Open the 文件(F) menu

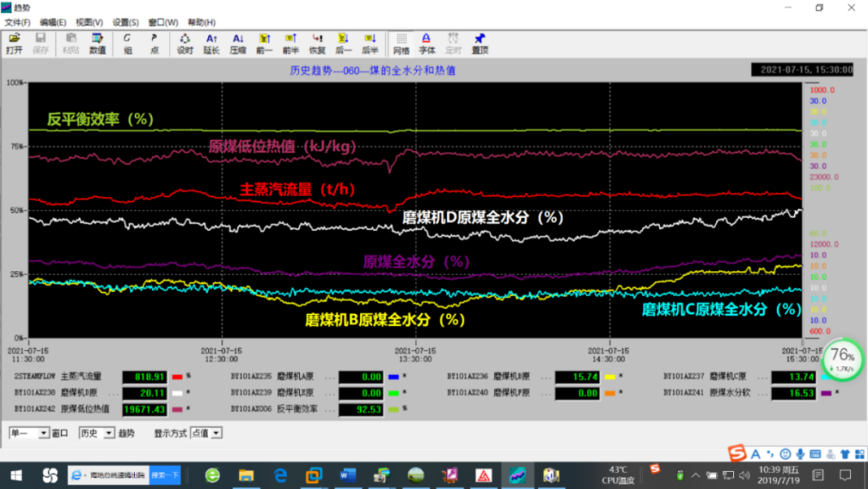[x=17, y=23]
